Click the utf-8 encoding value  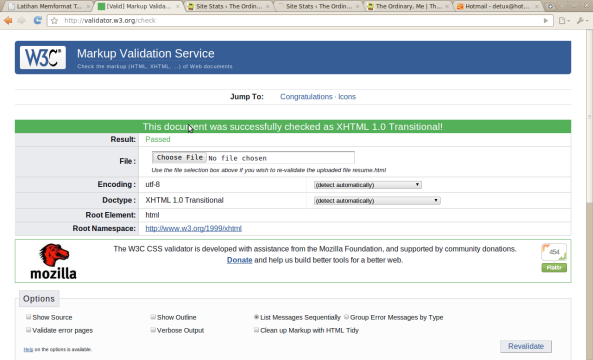152,184
